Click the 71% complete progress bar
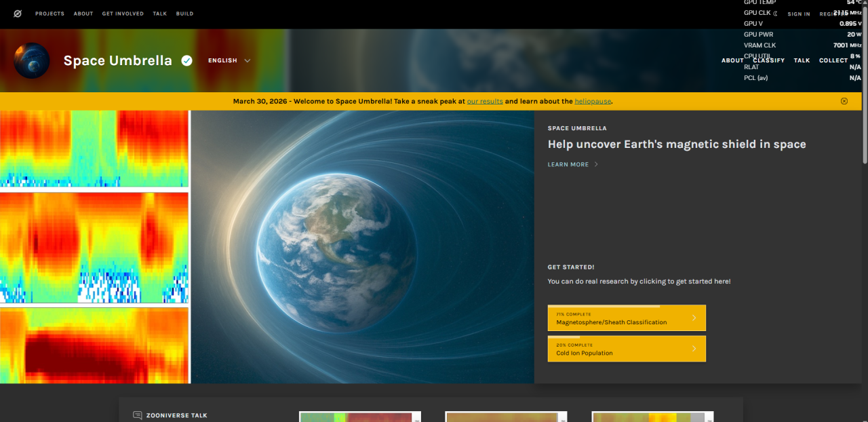868x422 pixels. (604, 306)
